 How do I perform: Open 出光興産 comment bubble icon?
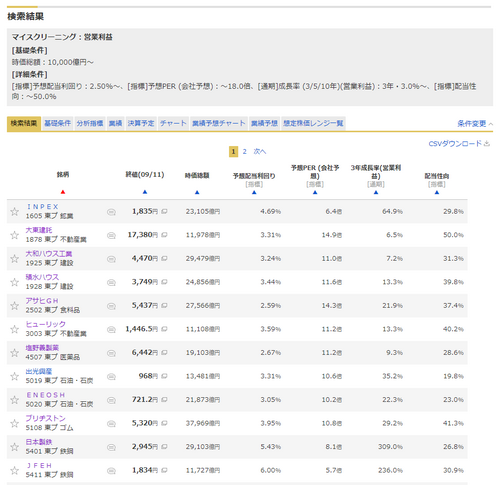(111, 377)
